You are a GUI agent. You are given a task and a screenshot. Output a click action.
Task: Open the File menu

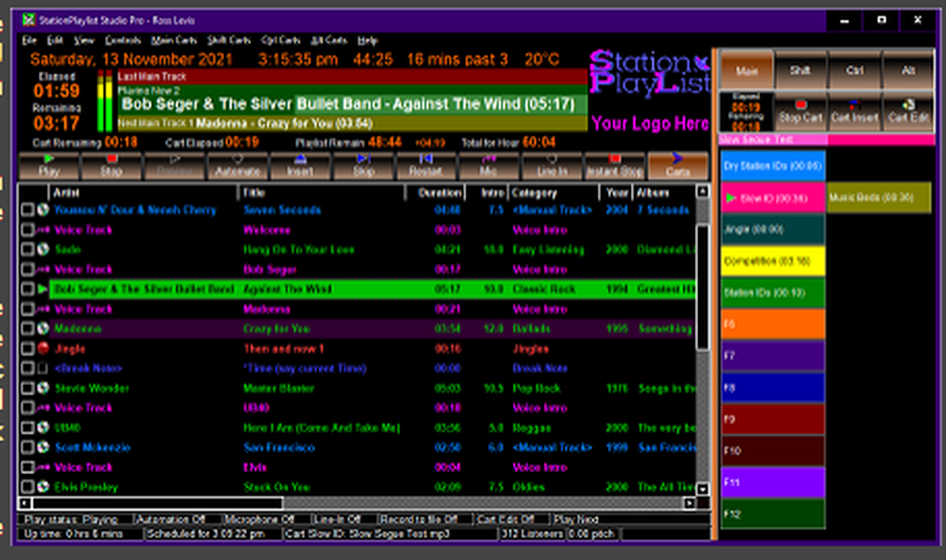point(29,41)
